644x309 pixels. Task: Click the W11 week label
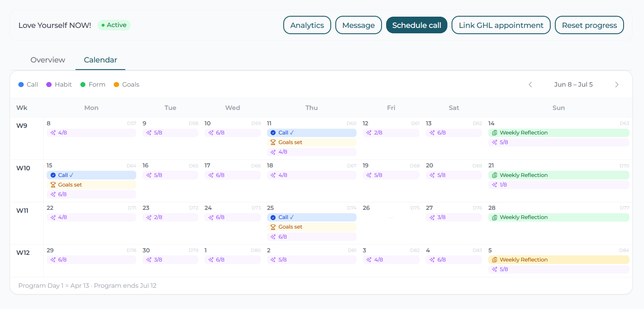coord(22,210)
